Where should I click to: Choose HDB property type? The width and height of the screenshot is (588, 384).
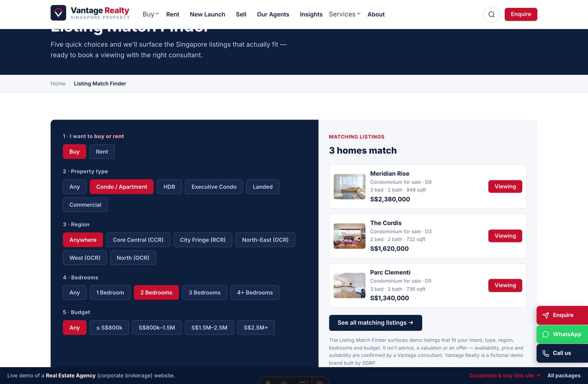169,187
